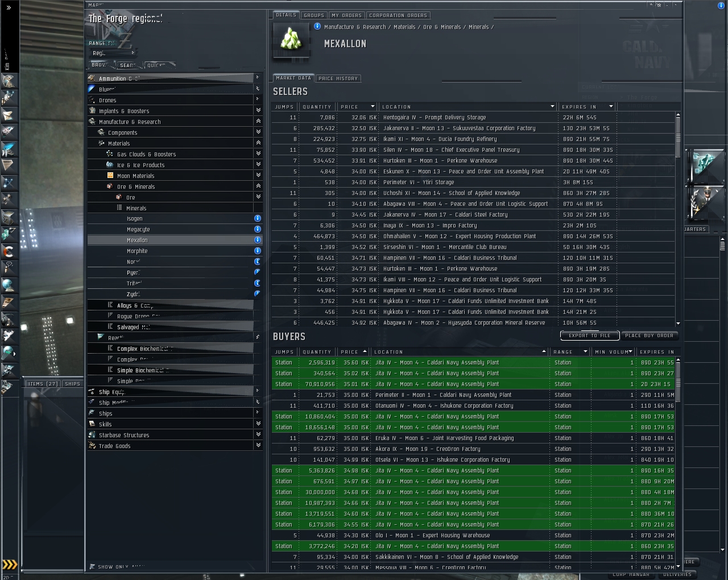The height and width of the screenshot is (580, 728).
Task: Expand the sidebar with the double-arrow icon
Action: pyautogui.click(x=9, y=7)
